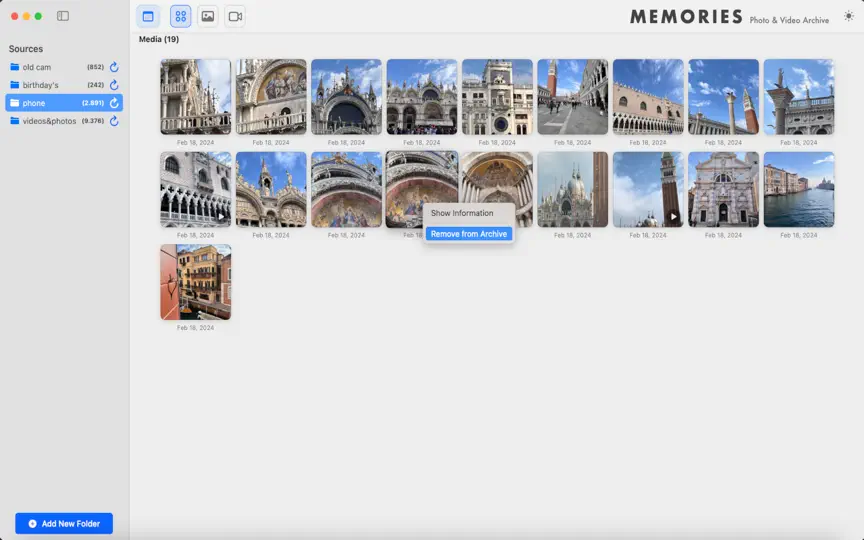Screen dimensions: 864x540
Task: Toggle light/dark appearance sun icon
Action: click(849, 17)
